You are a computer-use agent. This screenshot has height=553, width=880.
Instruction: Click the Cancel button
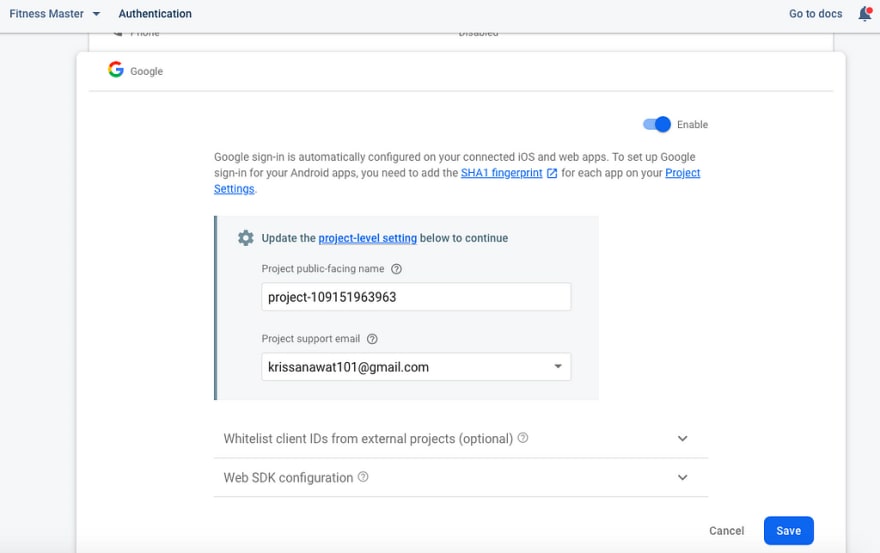tap(726, 531)
